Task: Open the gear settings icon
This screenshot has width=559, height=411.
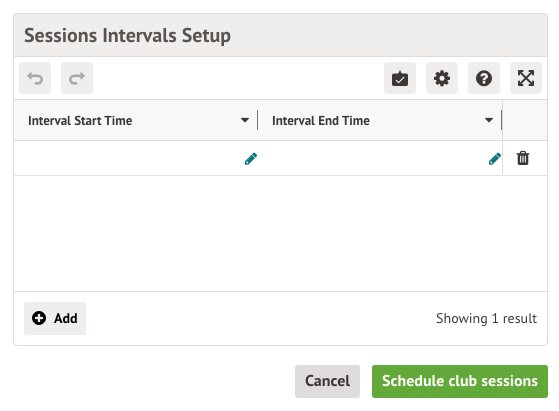Action: pos(442,78)
